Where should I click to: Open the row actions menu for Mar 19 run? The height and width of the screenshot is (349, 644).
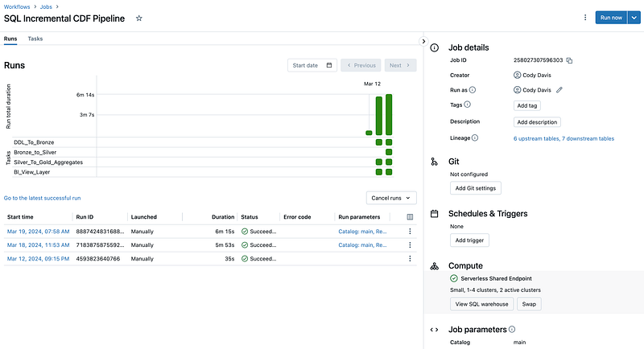(x=410, y=232)
